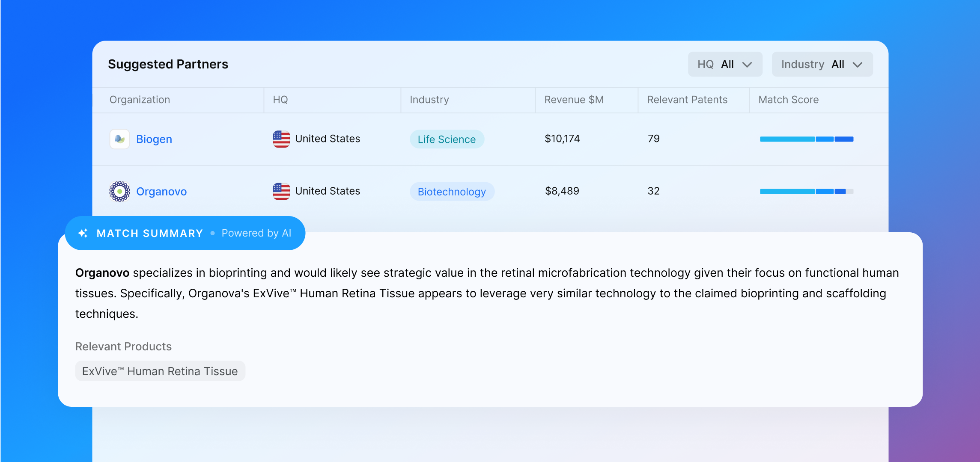Click Organovo's 32 relevant patents value
980x462 pixels.
(654, 191)
